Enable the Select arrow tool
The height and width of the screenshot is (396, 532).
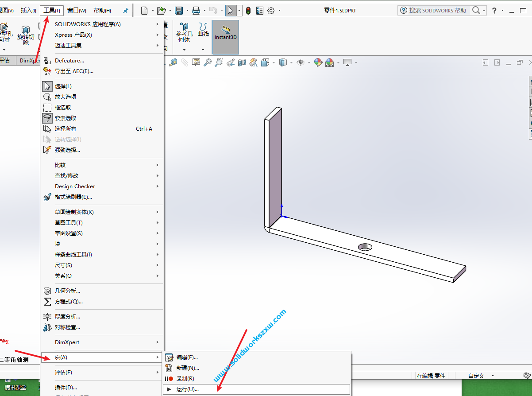click(231, 10)
